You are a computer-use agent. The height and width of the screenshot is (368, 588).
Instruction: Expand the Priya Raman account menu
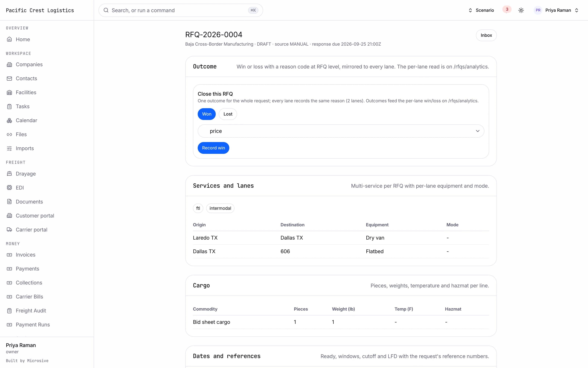556,10
